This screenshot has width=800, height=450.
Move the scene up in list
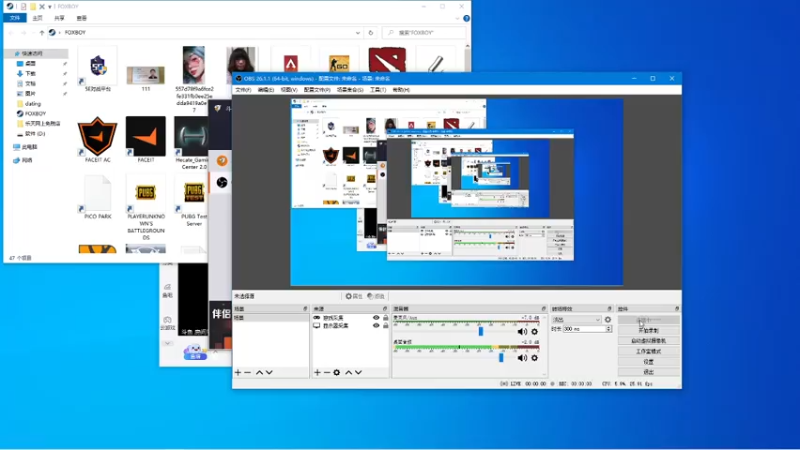(259, 372)
